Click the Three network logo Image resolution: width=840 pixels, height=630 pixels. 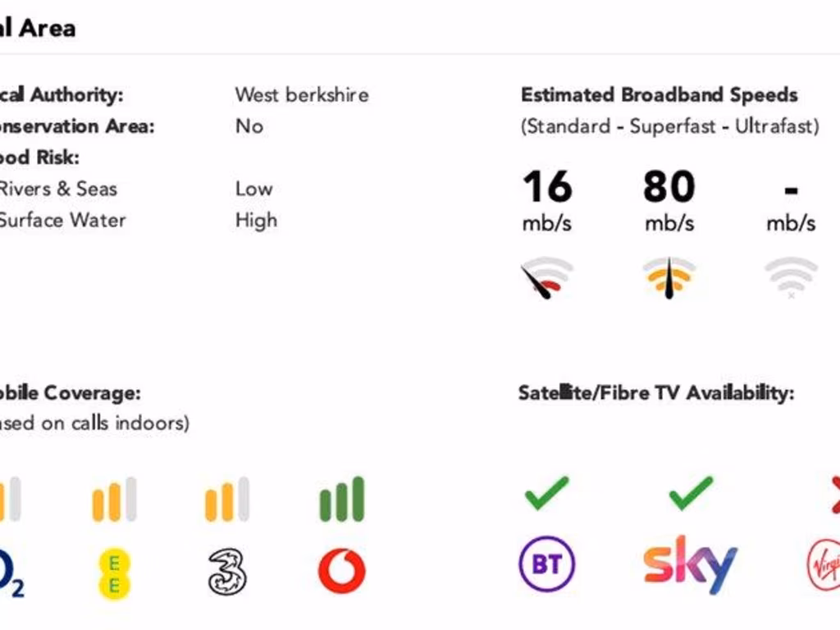tap(227, 571)
